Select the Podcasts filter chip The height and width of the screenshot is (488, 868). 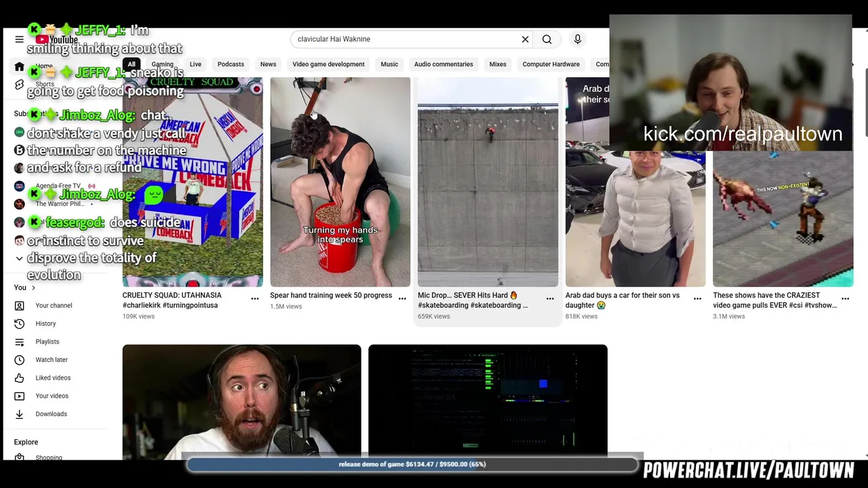(x=231, y=64)
